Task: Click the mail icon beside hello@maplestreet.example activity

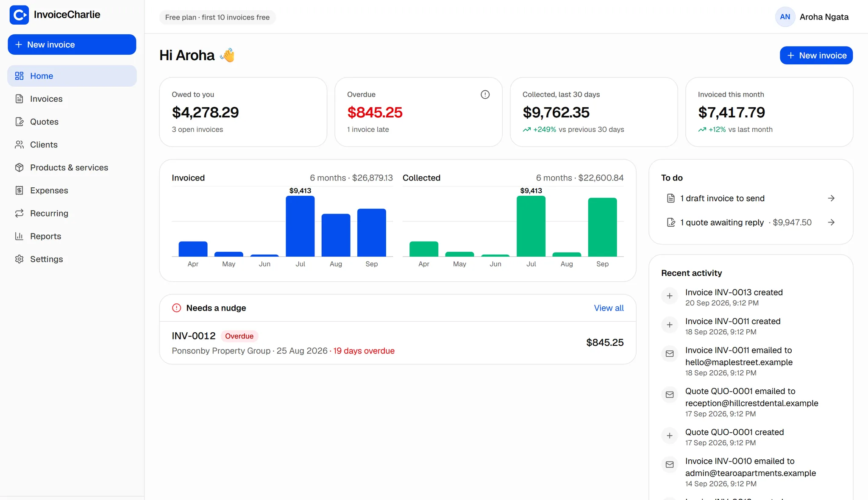Action: coord(670,353)
